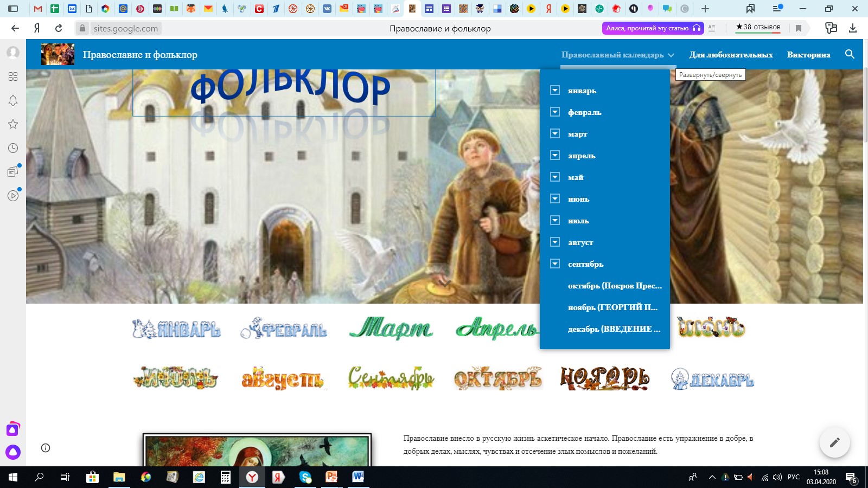Search the site with the magnifier icon
868x488 pixels.
850,54
